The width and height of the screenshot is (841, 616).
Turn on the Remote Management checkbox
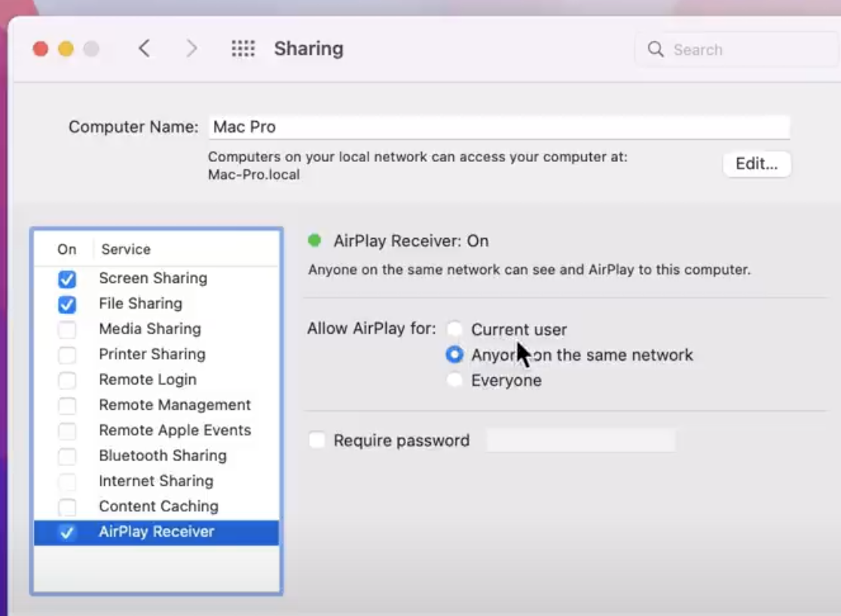[67, 405]
